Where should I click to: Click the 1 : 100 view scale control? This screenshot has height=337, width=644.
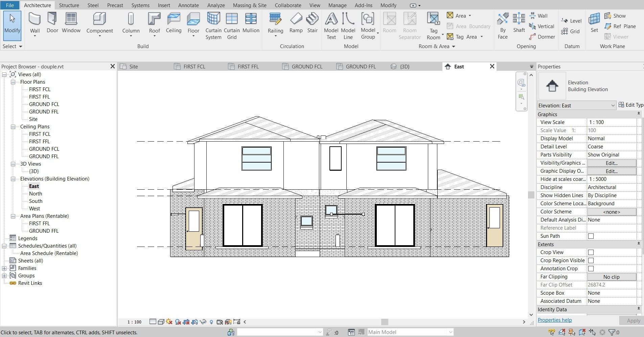coord(134,322)
